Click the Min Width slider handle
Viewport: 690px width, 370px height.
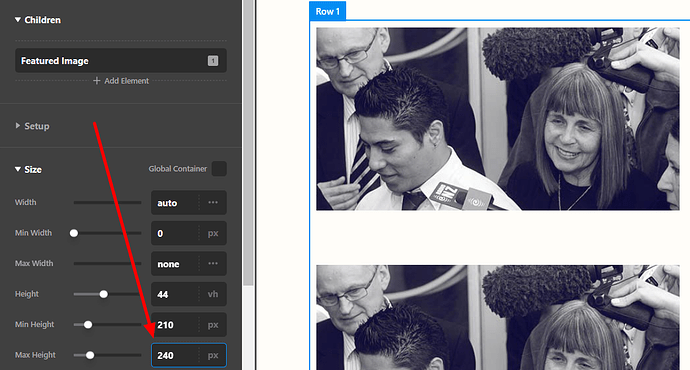click(x=74, y=233)
